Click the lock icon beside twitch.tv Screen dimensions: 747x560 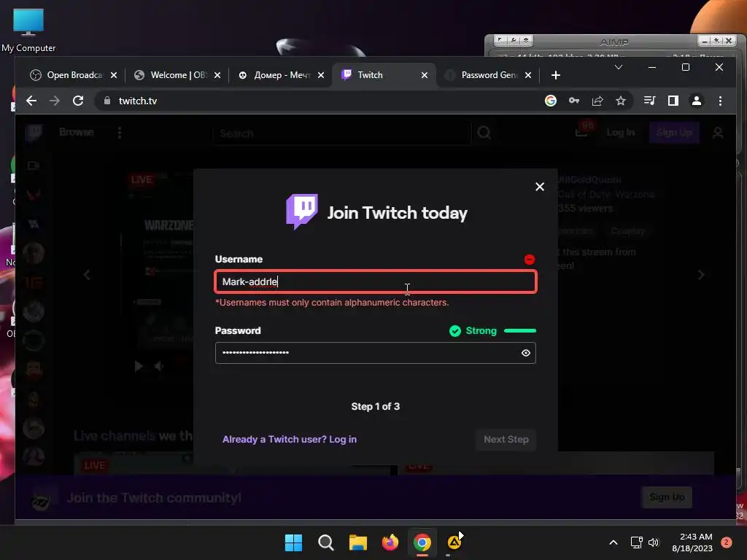click(x=107, y=101)
